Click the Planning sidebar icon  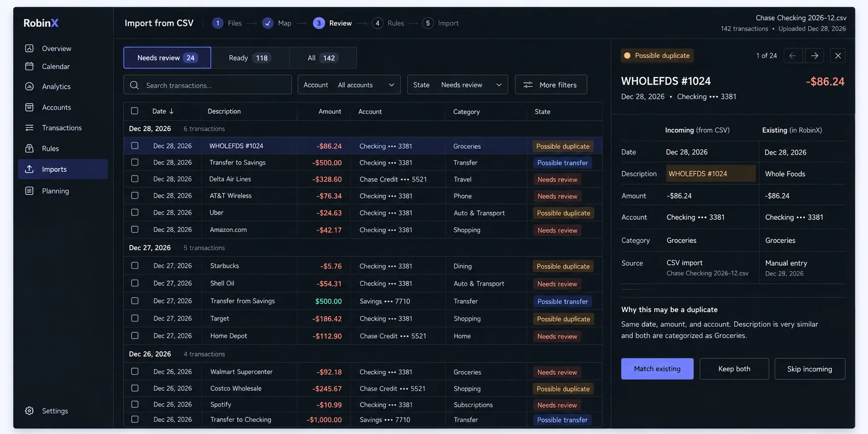pos(29,191)
